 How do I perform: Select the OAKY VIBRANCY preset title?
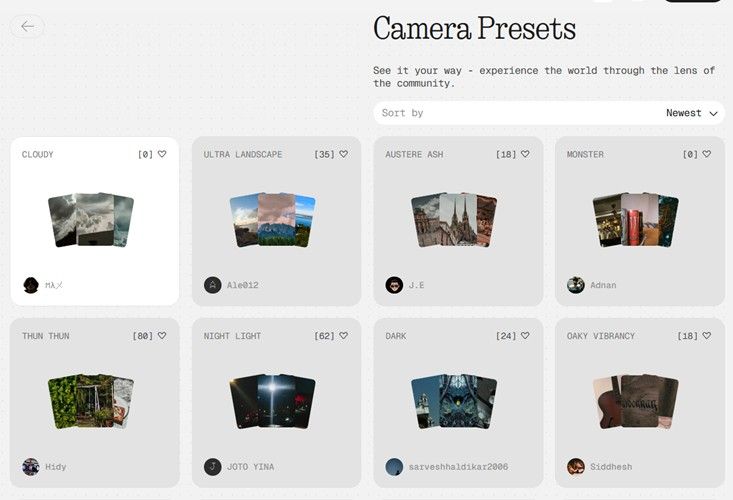point(601,336)
